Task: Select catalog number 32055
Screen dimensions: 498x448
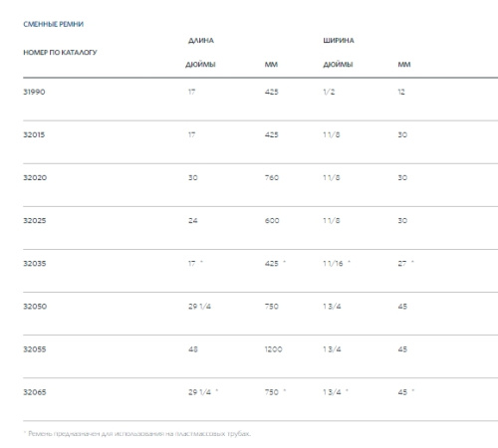Action: point(35,349)
